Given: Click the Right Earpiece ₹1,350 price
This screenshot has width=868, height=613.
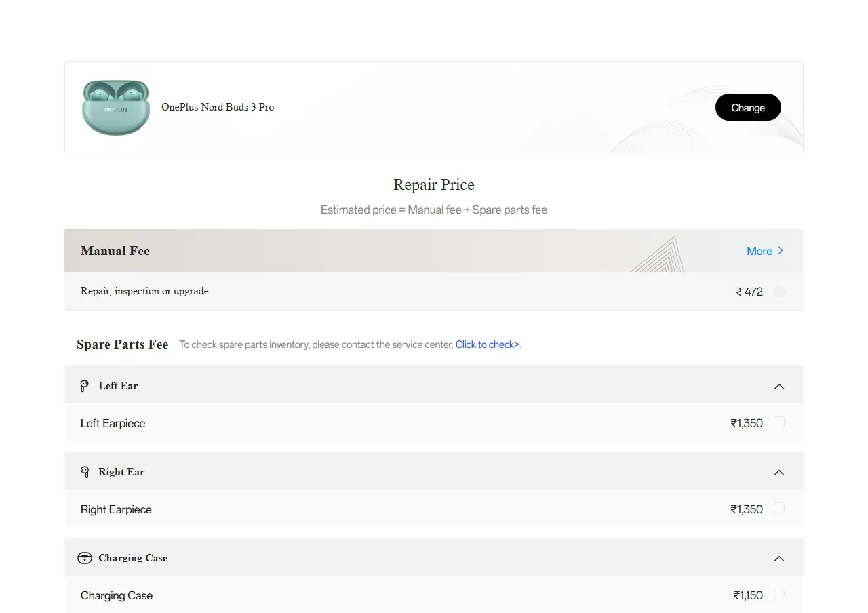Looking at the screenshot, I should (x=747, y=509).
